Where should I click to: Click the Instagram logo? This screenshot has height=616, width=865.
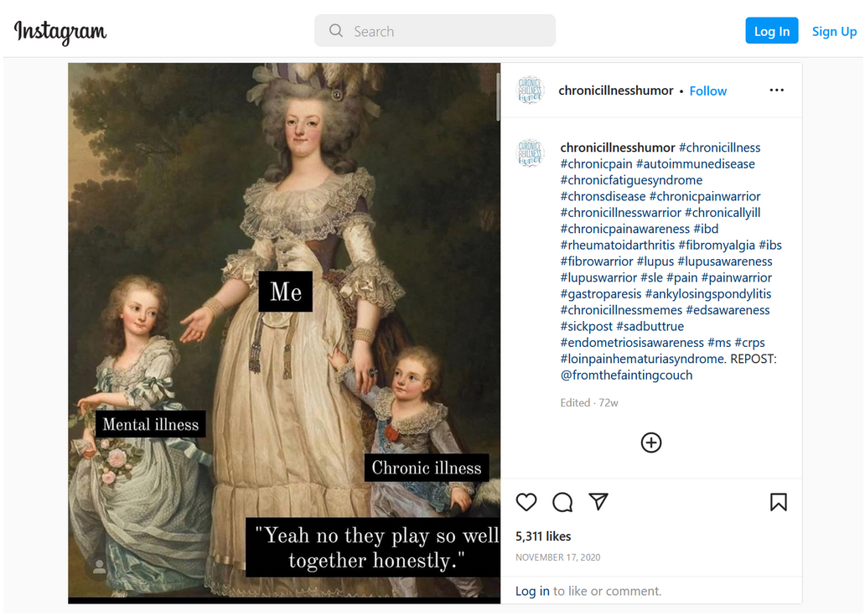click(x=60, y=32)
